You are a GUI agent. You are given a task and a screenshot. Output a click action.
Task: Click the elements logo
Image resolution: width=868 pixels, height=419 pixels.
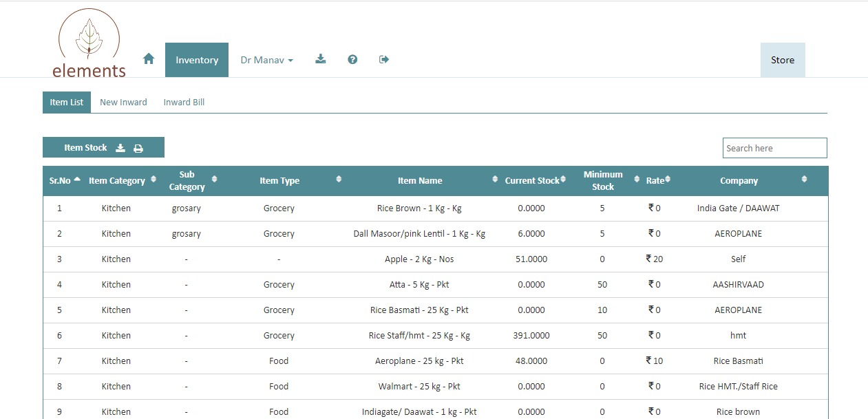pyautogui.click(x=89, y=43)
